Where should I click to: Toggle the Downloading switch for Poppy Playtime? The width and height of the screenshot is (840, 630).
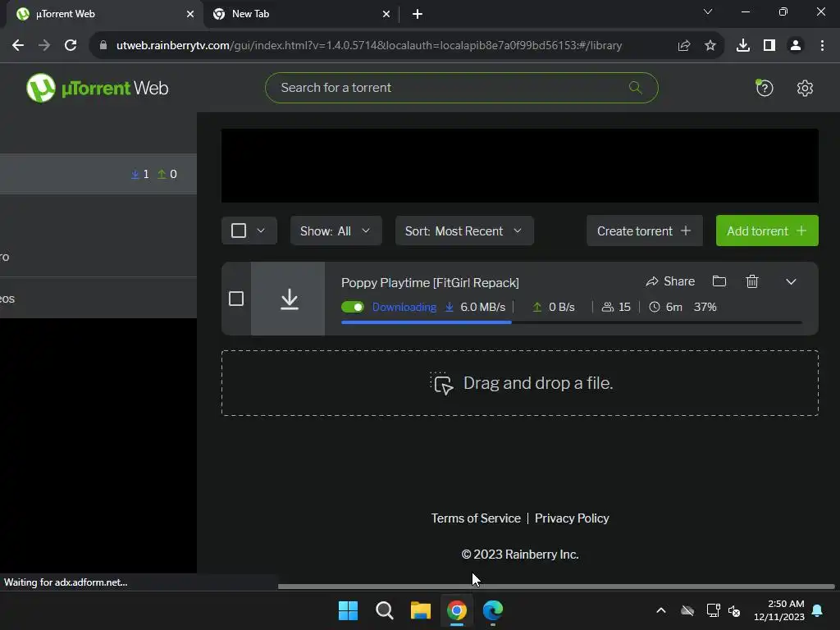(353, 307)
